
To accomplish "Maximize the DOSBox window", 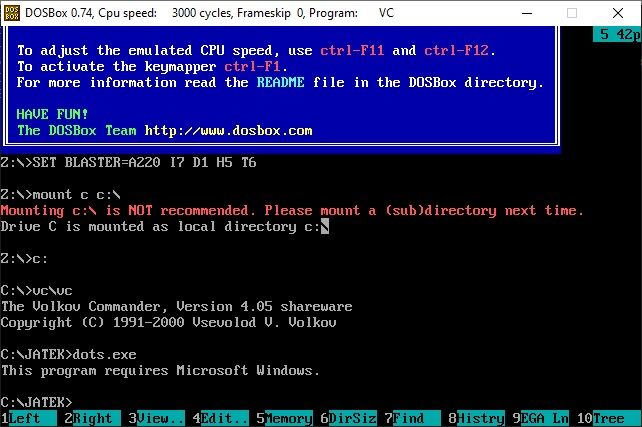I will [572, 13].
